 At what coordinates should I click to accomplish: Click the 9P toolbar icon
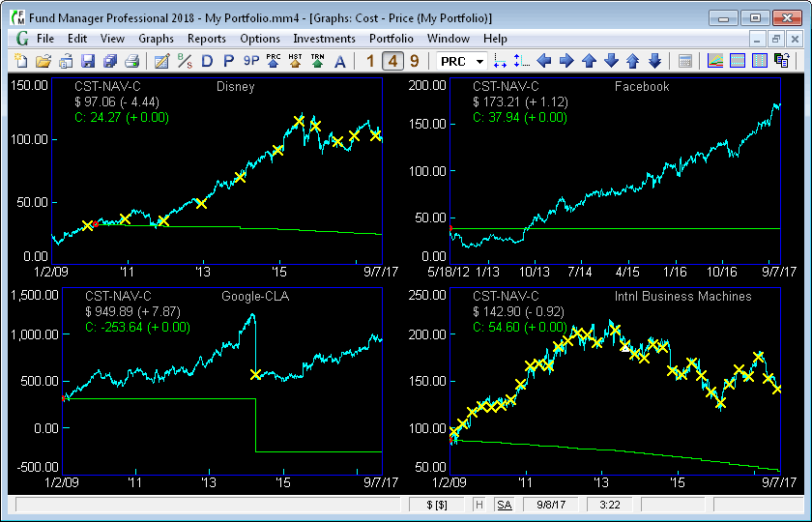pyautogui.click(x=251, y=61)
